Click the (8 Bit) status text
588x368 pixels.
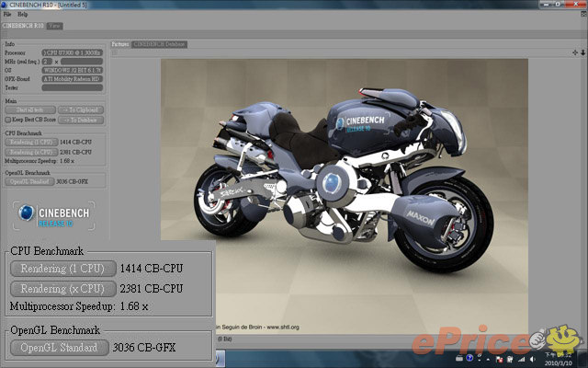click(x=224, y=339)
